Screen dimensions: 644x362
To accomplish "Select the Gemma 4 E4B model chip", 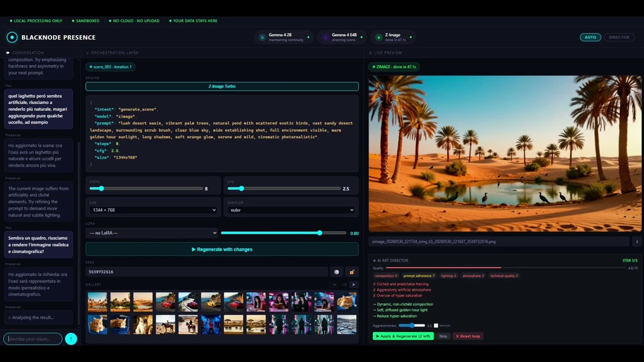I will click(343, 37).
